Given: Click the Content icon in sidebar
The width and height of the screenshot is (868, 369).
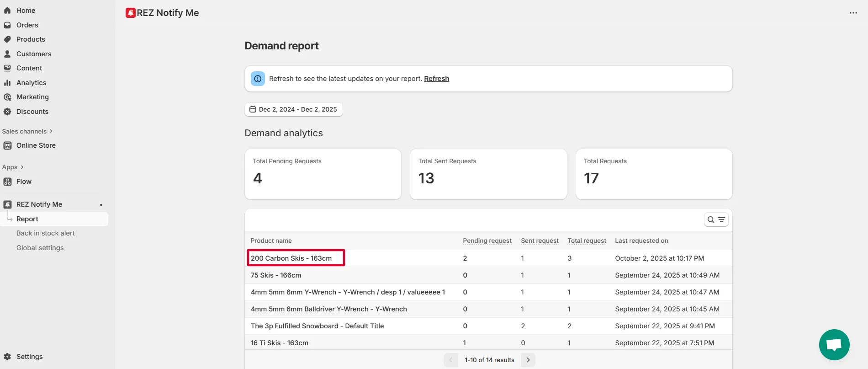Looking at the screenshot, I should tap(7, 68).
